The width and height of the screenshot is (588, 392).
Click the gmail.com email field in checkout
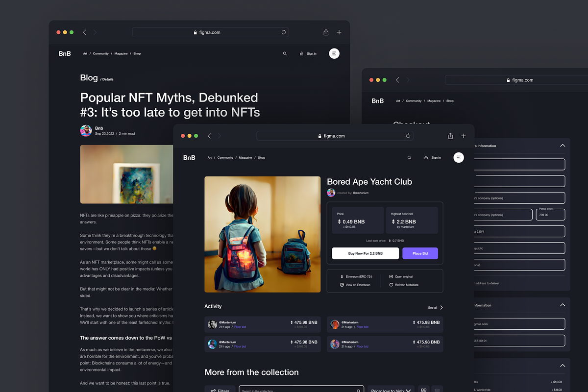[x=519, y=324]
